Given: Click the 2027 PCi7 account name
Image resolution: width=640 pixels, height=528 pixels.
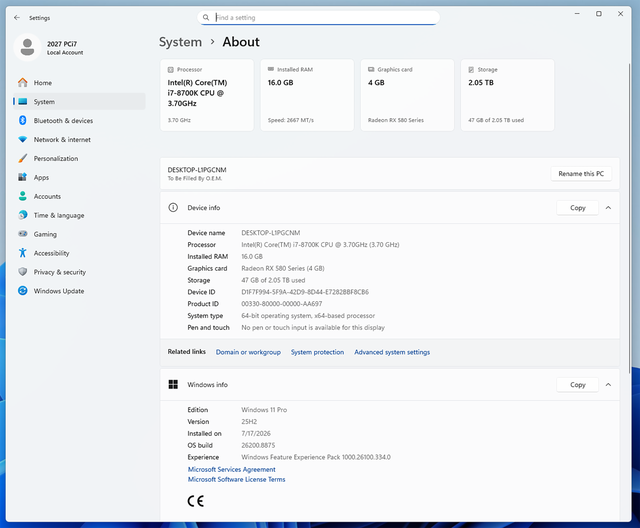Looking at the screenshot, I should pos(62,44).
